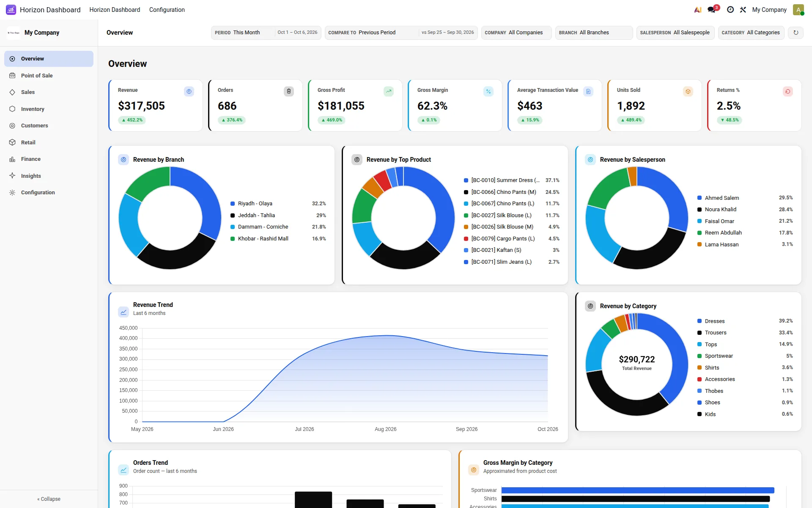Open the Salesperson All Salespeople filter

[x=676, y=33]
